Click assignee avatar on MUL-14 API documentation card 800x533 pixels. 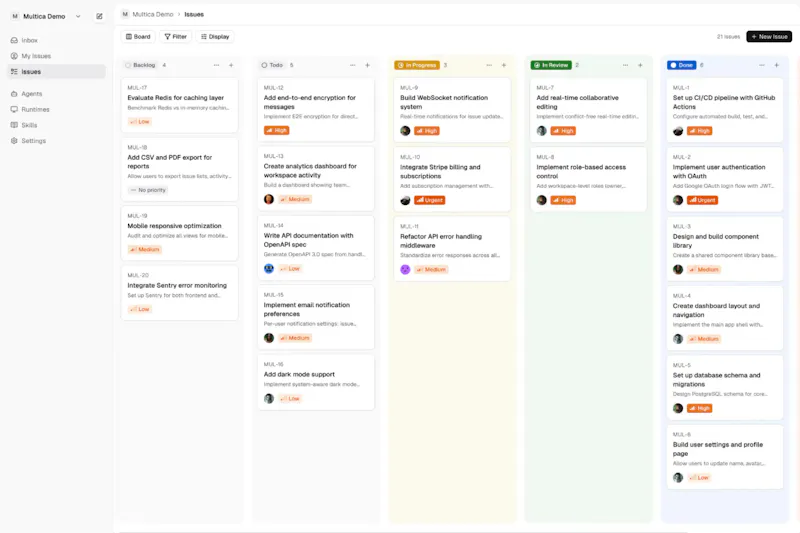pos(269,268)
